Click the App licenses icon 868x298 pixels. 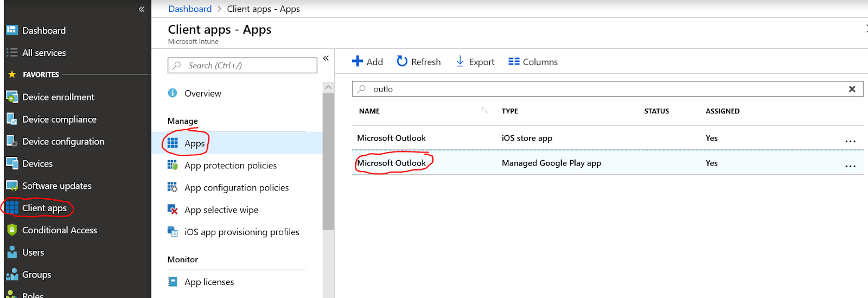[173, 282]
